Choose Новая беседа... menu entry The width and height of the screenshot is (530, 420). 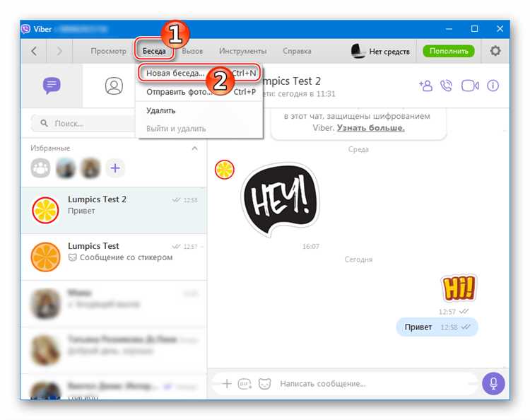pyautogui.click(x=199, y=73)
